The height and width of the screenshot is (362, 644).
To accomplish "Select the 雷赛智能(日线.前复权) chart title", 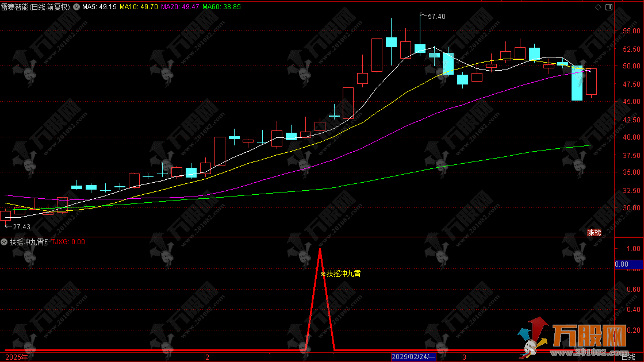I will pos(36,7).
